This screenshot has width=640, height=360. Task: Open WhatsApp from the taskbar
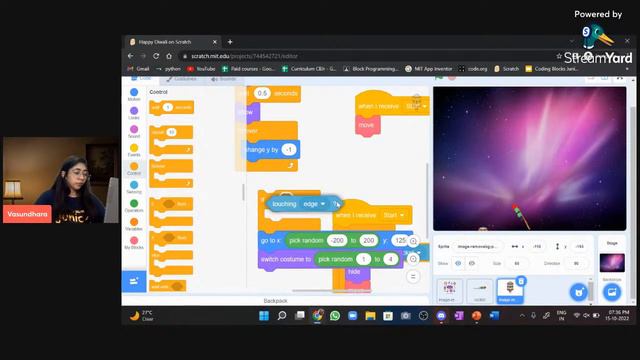(x=335, y=316)
